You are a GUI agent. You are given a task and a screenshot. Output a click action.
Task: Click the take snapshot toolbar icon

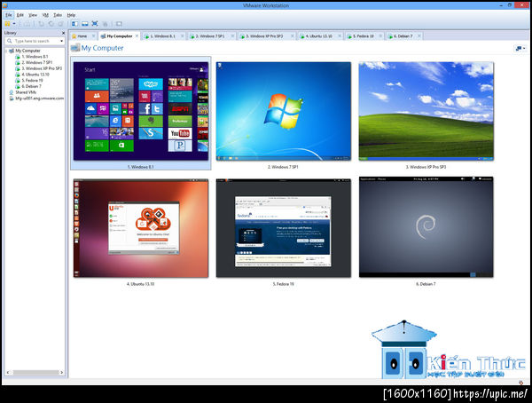tap(41, 24)
